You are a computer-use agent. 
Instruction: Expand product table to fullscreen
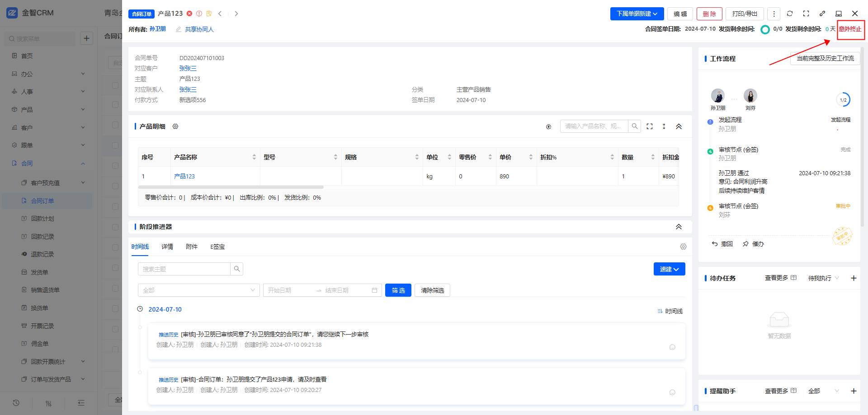(x=650, y=126)
